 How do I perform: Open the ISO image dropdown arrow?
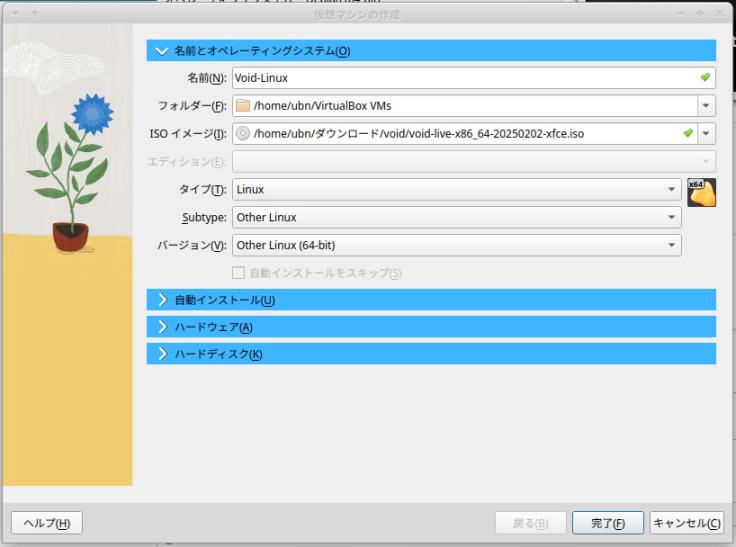(706, 133)
